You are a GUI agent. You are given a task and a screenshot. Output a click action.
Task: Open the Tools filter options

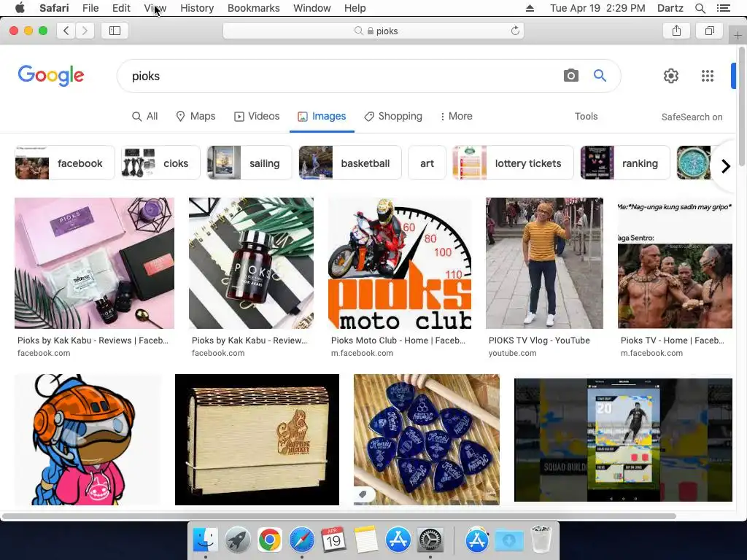click(x=586, y=116)
